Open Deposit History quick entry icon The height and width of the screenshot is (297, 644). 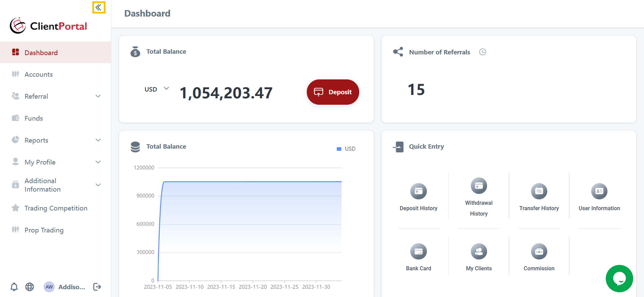418,192
